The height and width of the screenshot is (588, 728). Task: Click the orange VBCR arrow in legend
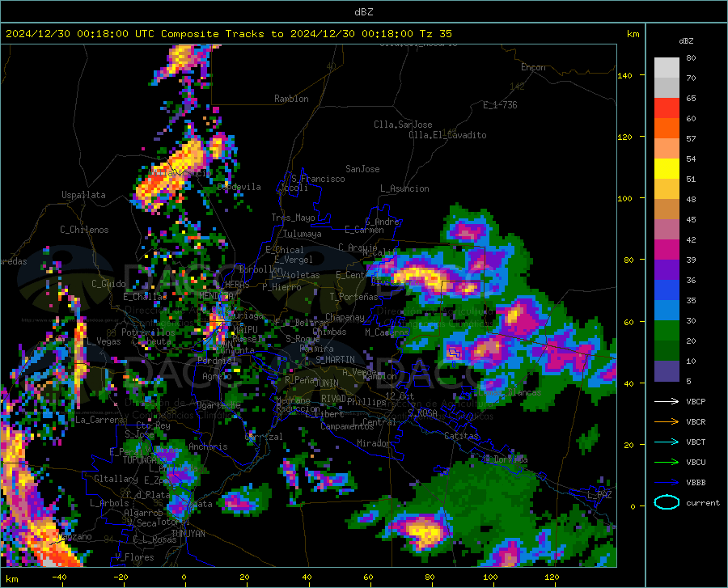point(667,421)
